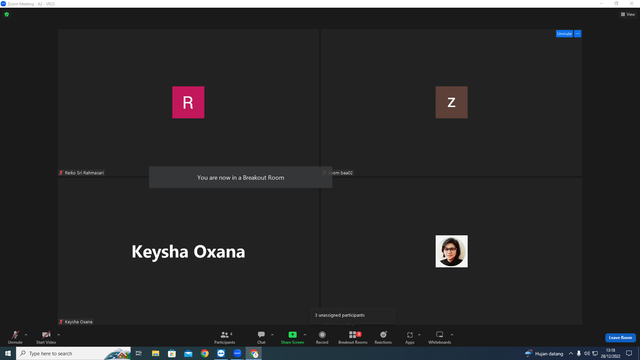Unmute the microphone in Zoom toolbar

click(15, 337)
